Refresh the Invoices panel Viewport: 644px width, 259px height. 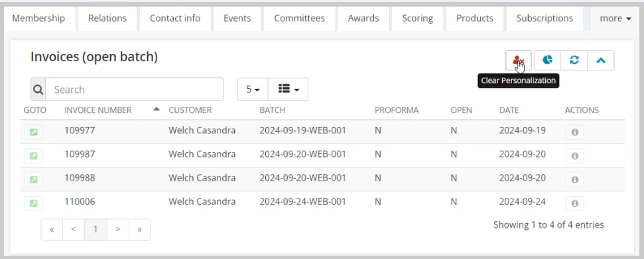point(574,60)
